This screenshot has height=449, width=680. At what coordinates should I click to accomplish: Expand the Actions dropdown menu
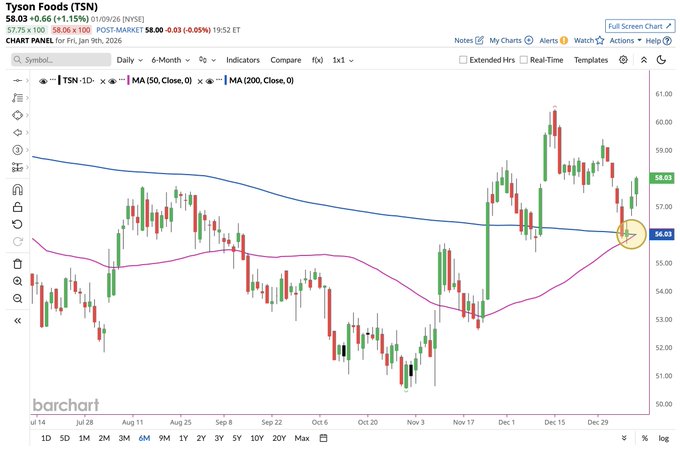coord(625,40)
